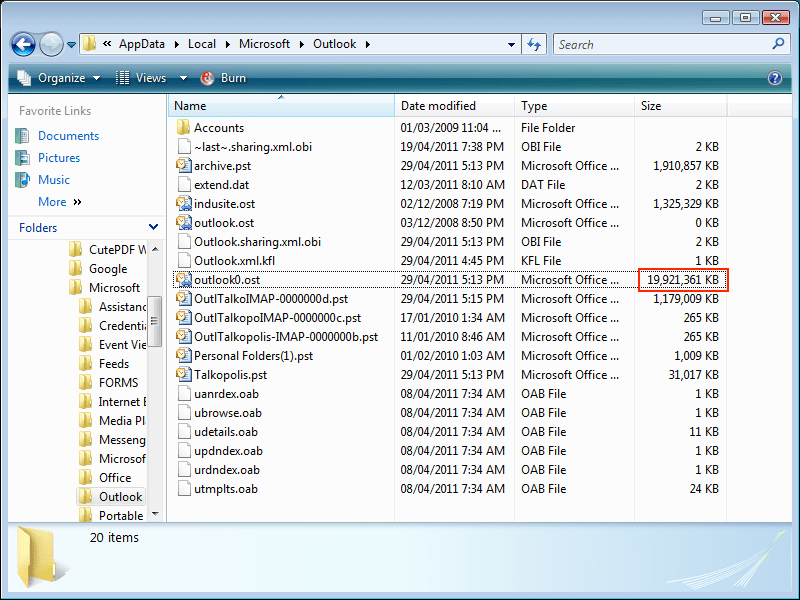
Task: Select the Outlook.xml.kfl file icon
Action: [x=184, y=260]
